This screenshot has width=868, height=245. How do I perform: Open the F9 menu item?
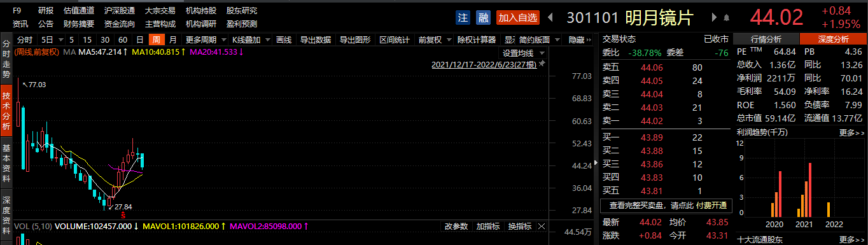(17, 11)
